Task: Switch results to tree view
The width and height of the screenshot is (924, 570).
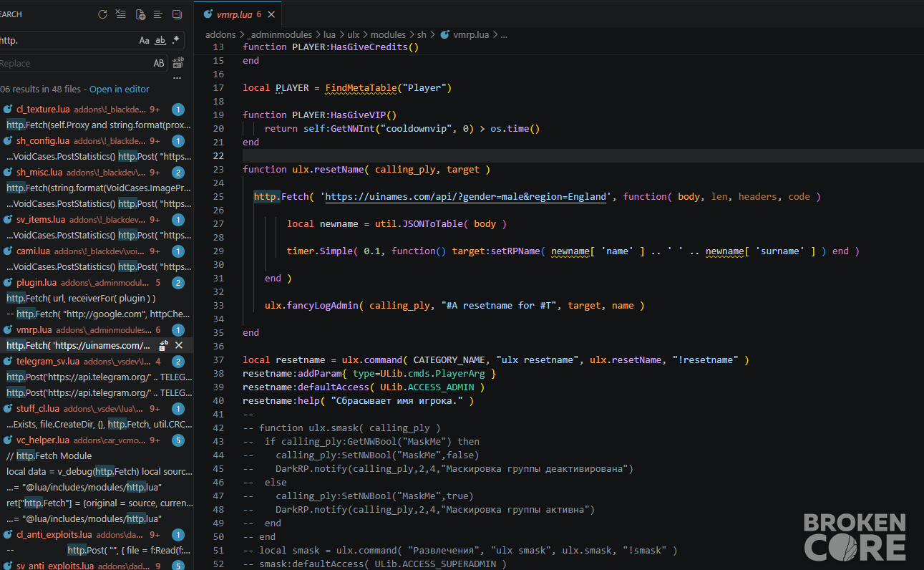Action: click(x=158, y=14)
